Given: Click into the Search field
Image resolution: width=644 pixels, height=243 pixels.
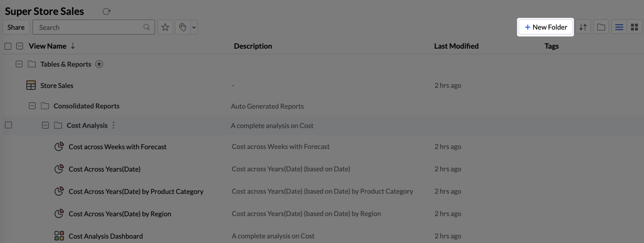Looking at the screenshot, I should [94, 27].
